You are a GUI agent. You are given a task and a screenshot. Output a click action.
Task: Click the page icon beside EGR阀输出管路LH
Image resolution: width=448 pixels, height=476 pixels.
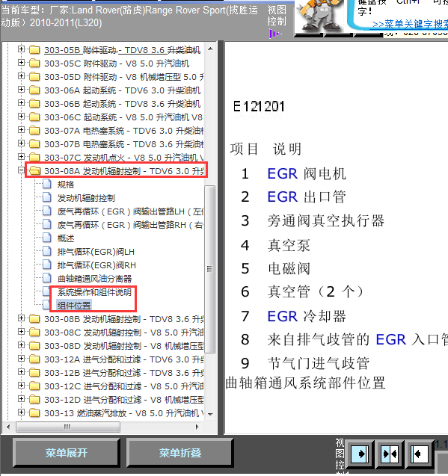pos(47,211)
